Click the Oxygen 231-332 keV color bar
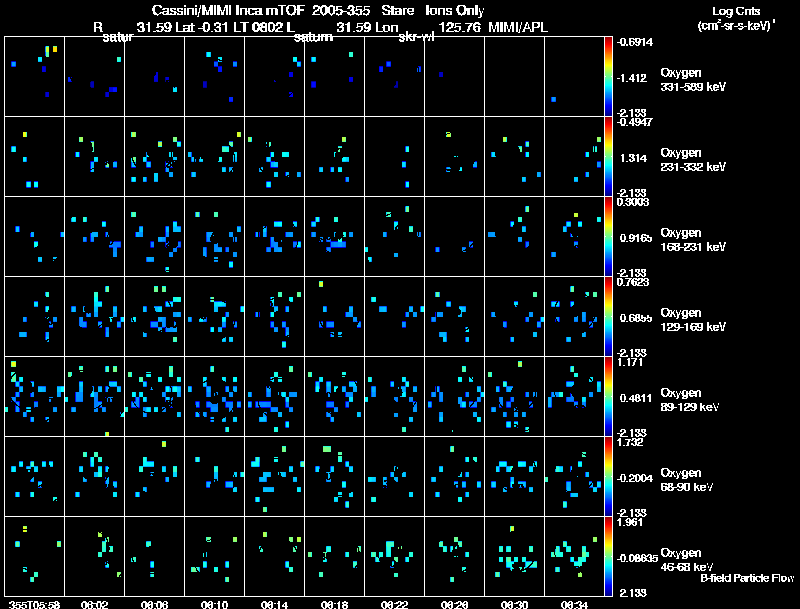Viewport: 800px width, 609px height. 608,157
